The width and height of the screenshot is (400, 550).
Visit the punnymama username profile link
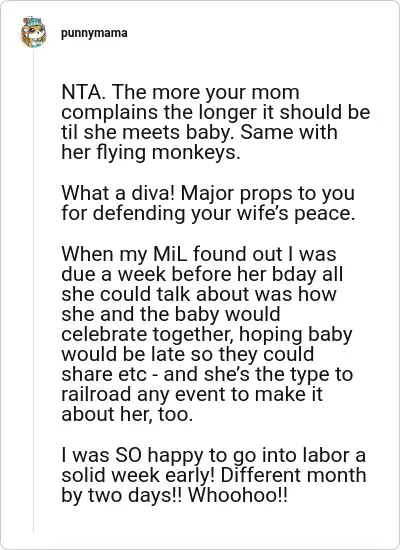pyautogui.click(x=94, y=33)
